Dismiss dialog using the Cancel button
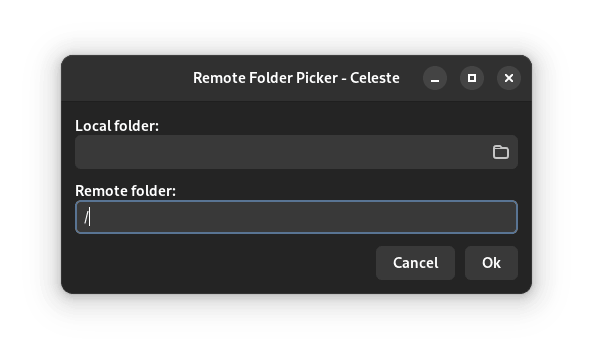 pos(415,263)
